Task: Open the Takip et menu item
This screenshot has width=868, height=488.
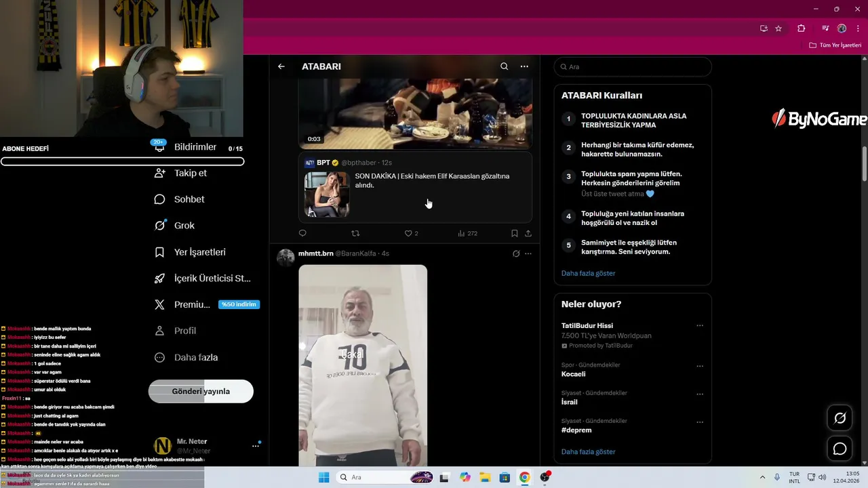Action: point(180,173)
